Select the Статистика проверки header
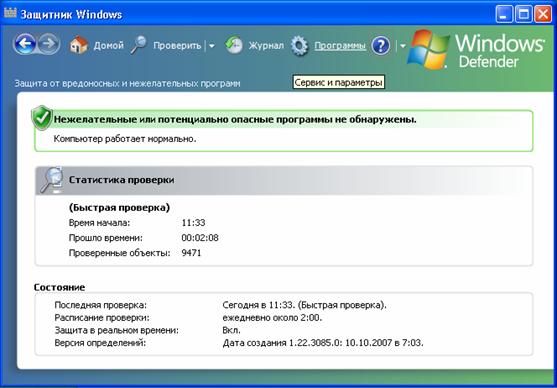This screenshot has width=557, height=388. (x=121, y=180)
